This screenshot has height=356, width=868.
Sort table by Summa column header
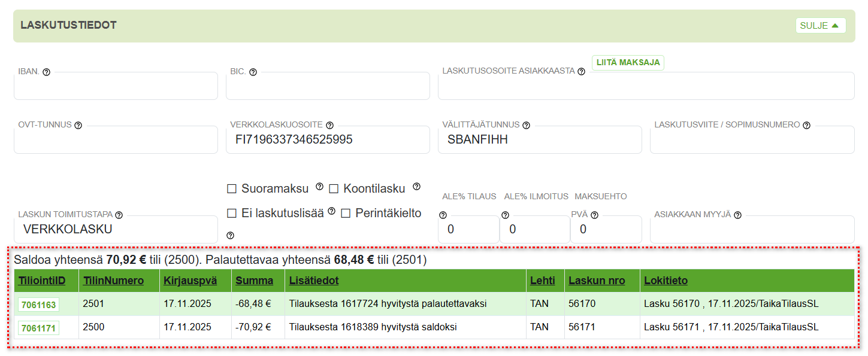pos(254,281)
